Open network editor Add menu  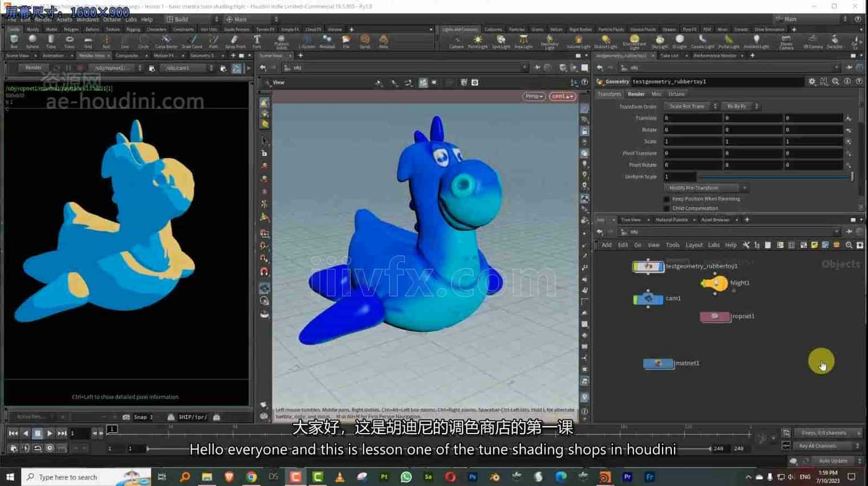(606, 245)
